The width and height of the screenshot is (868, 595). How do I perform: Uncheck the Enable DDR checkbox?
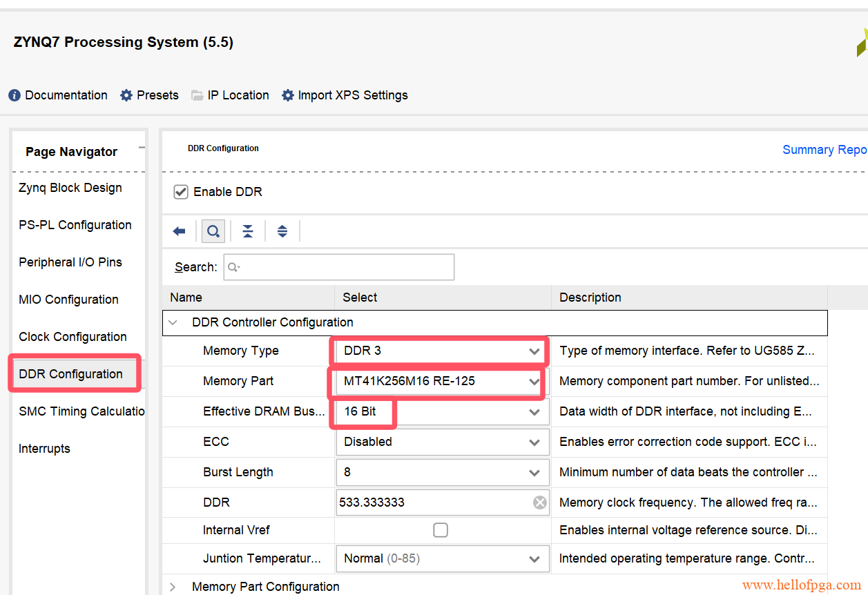(181, 192)
